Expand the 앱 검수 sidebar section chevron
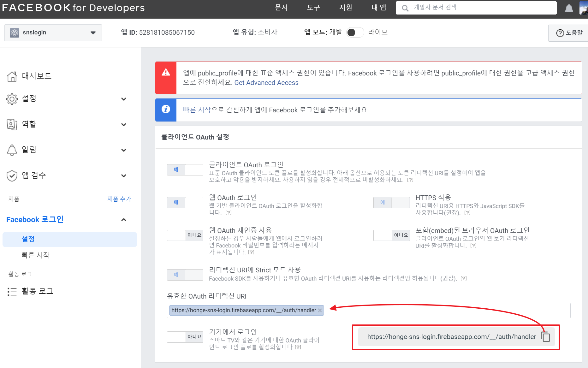 [x=124, y=176]
